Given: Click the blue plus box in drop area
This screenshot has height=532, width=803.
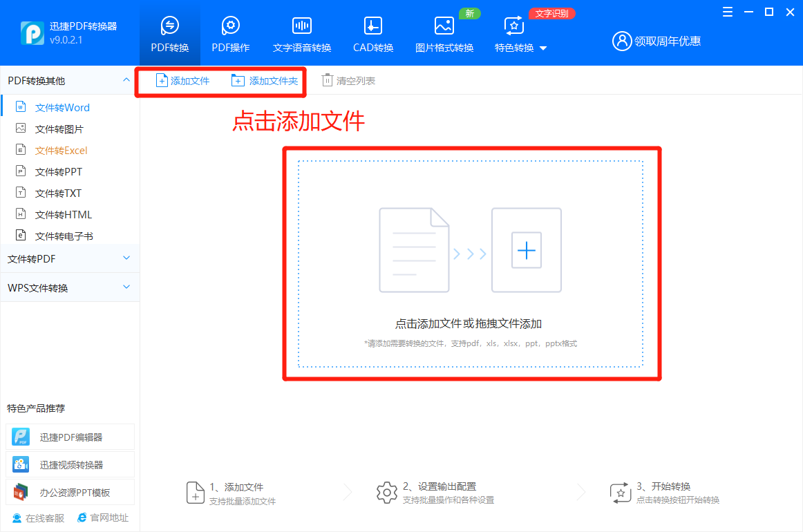Looking at the screenshot, I should pyautogui.click(x=527, y=250).
